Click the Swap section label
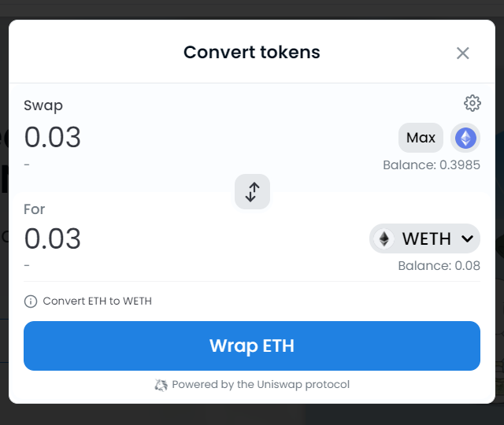 43,106
